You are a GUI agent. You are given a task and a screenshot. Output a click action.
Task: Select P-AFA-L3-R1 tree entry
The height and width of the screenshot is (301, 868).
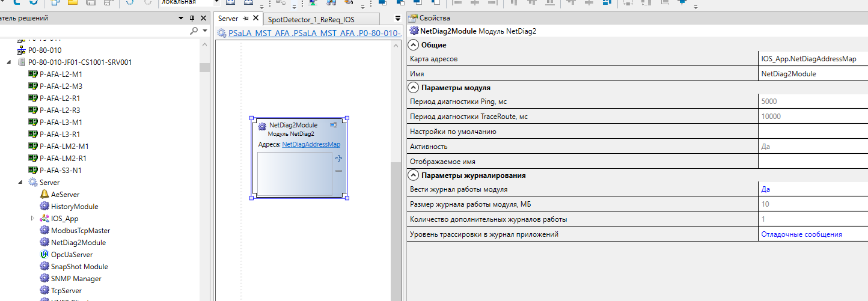click(x=54, y=134)
